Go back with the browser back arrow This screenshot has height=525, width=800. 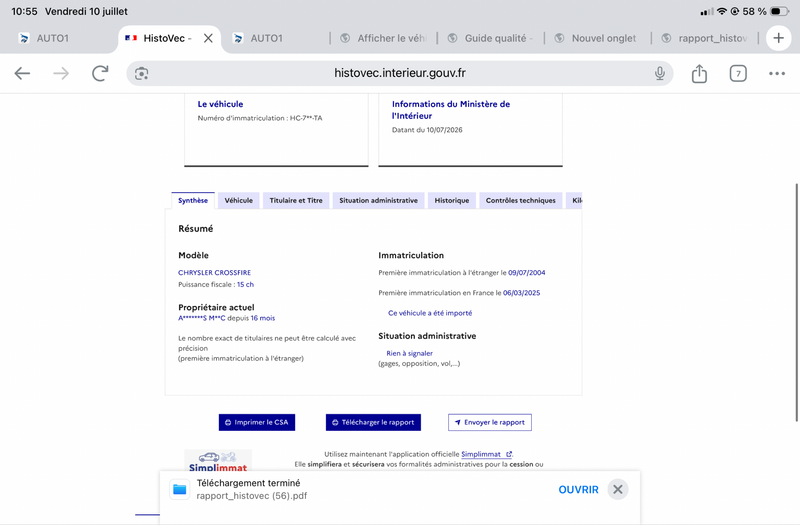click(22, 73)
